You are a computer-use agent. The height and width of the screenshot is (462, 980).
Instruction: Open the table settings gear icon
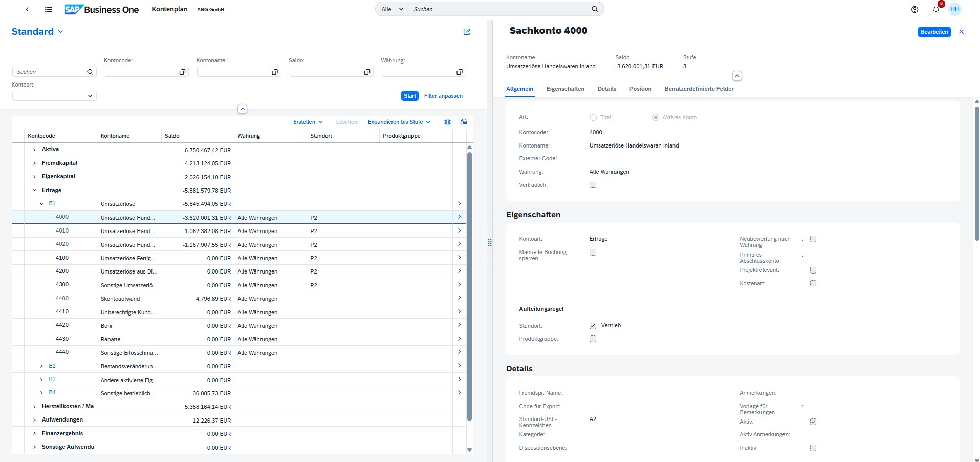point(447,122)
